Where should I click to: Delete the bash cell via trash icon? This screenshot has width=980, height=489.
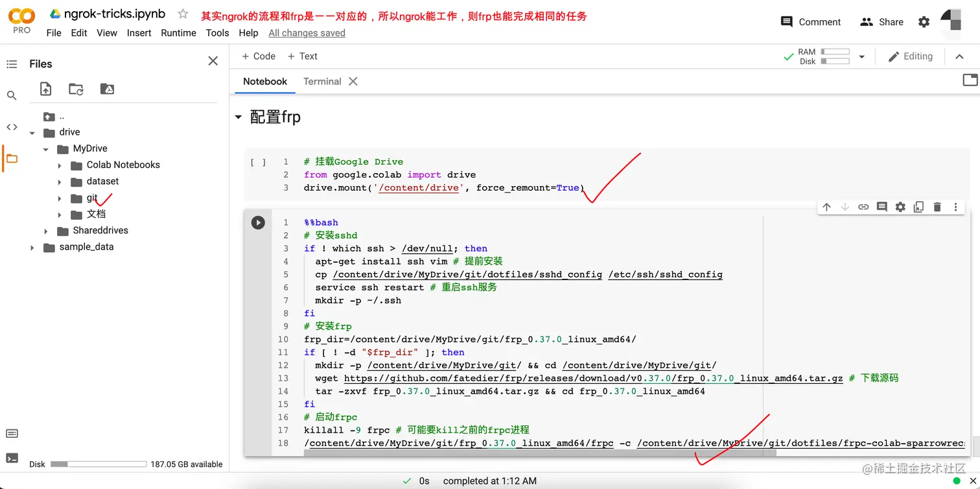[x=937, y=206]
